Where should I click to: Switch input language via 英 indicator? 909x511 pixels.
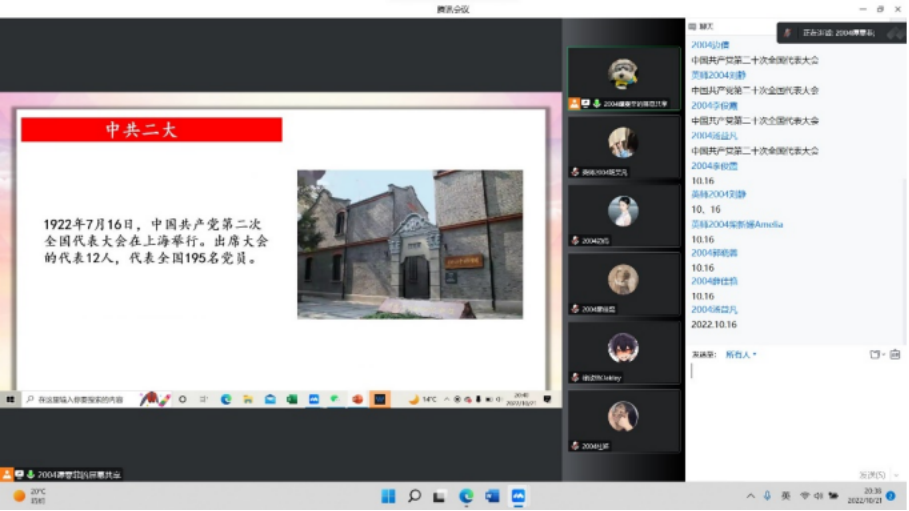click(786, 496)
